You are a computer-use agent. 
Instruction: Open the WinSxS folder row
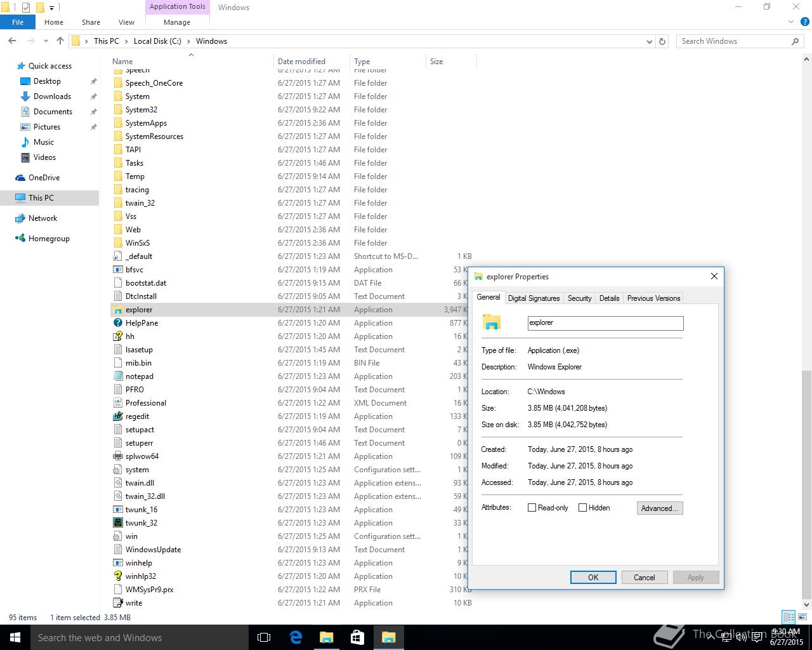[x=292, y=243]
